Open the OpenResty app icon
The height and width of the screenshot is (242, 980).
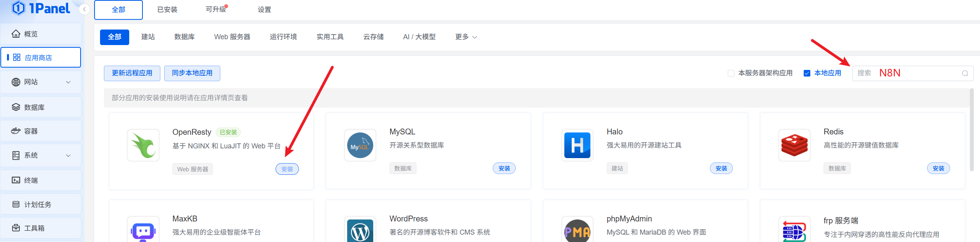(143, 145)
